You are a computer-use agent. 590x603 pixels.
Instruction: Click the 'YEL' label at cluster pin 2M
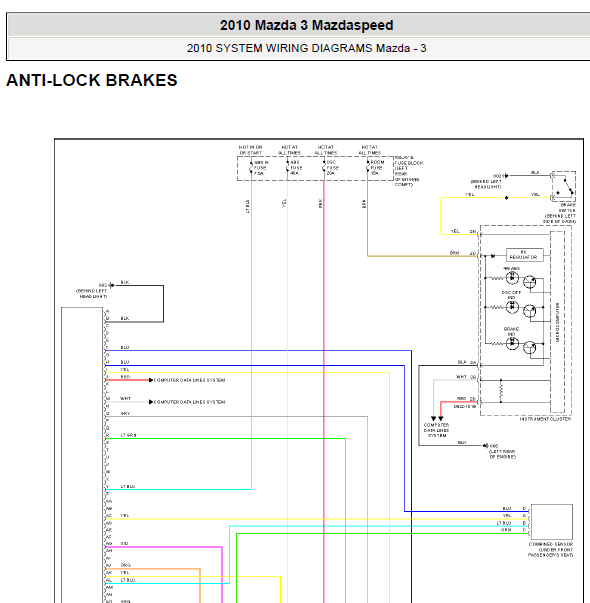[455, 231]
